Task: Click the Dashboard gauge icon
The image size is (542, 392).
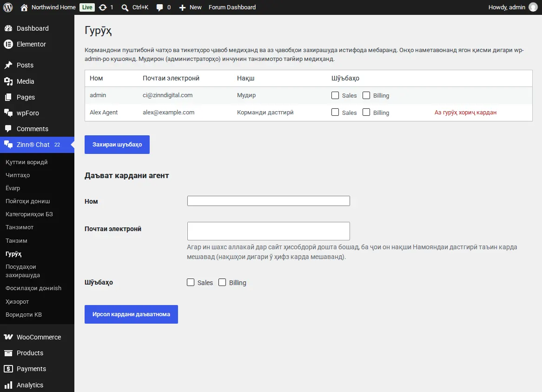Action: click(8, 28)
